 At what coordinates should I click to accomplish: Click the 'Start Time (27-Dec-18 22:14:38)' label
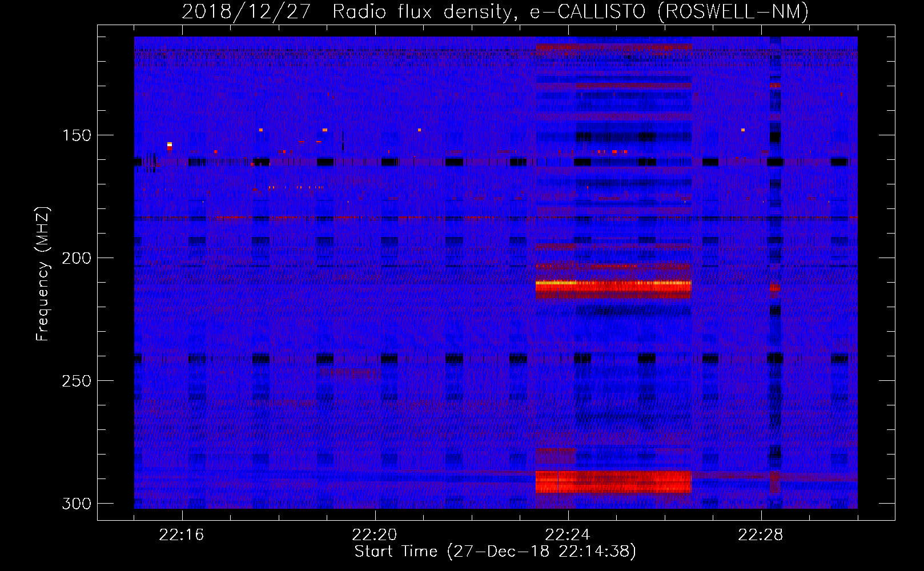(495, 552)
